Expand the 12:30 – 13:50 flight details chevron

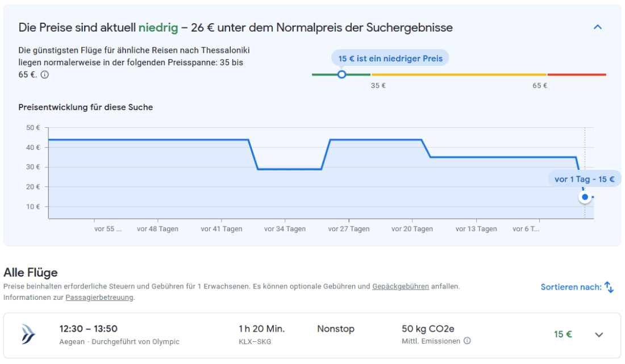(599, 334)
